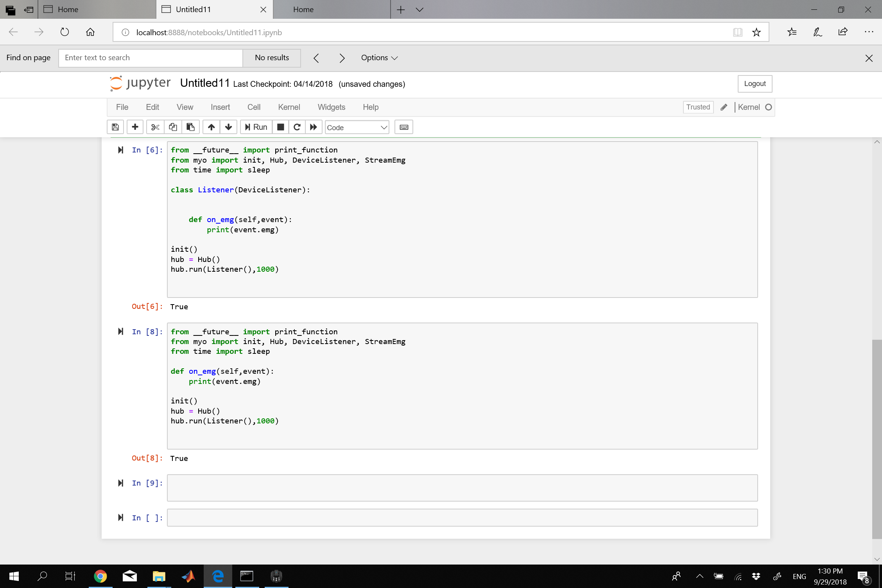Open the Widgets menu

tap(331, 107)
